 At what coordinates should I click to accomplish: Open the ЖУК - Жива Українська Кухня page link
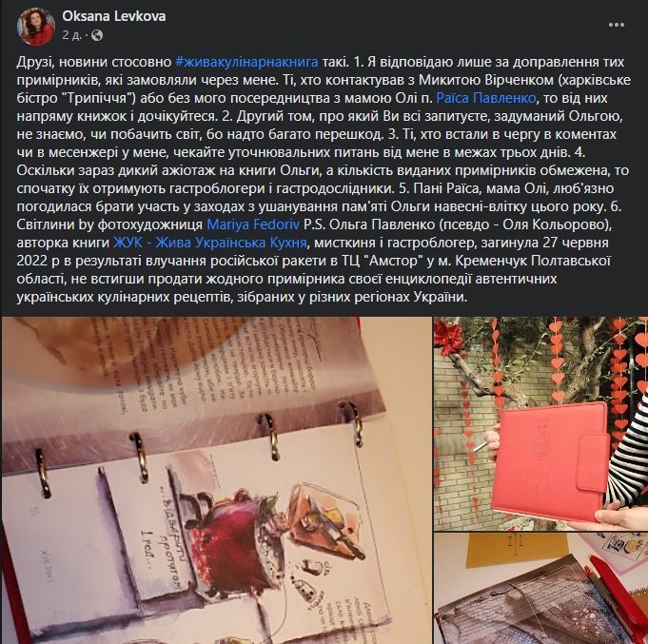tap(210, 243)
